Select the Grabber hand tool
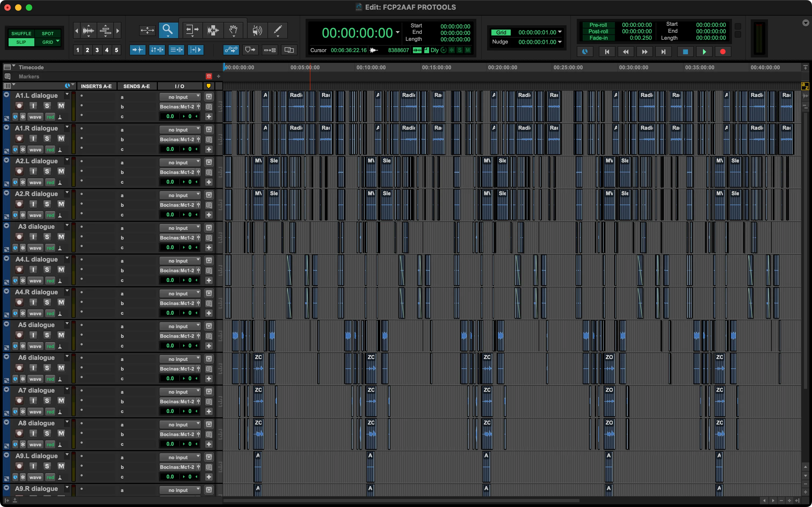The height and width of the screenshot is (507, 812). [233, 31]
